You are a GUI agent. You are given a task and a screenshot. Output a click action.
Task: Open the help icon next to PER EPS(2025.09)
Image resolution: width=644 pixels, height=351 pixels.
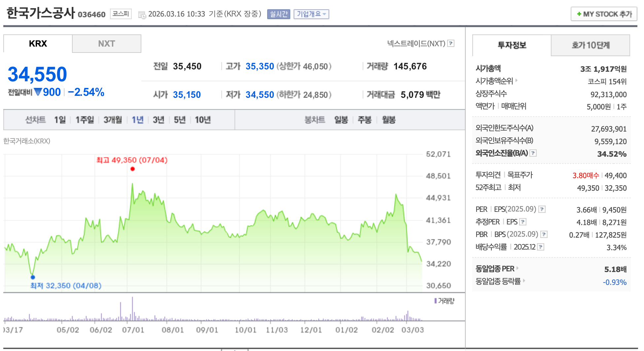(542, 209)
